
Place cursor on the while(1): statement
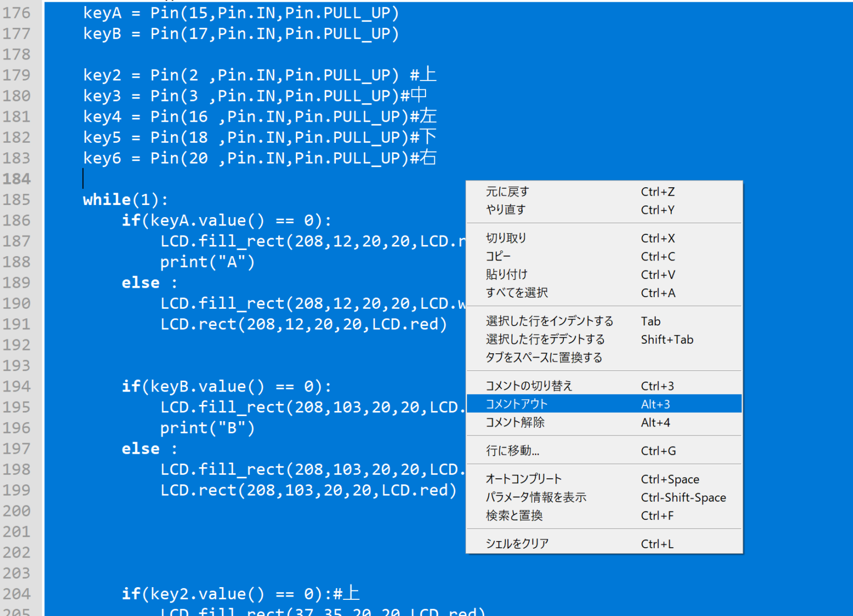click(125, 199)
